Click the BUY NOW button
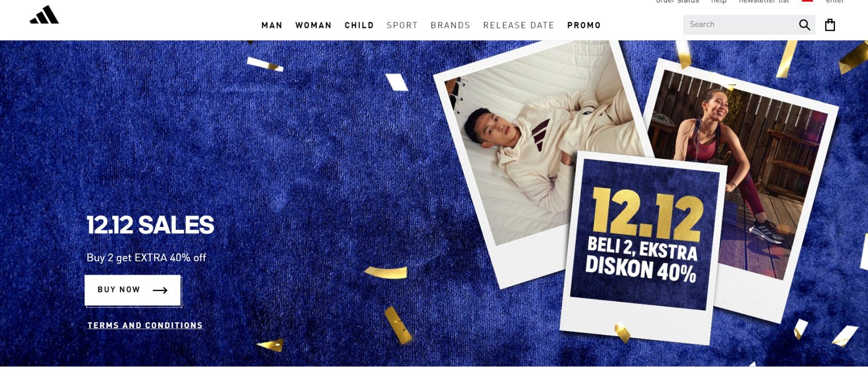 (132, 290)
